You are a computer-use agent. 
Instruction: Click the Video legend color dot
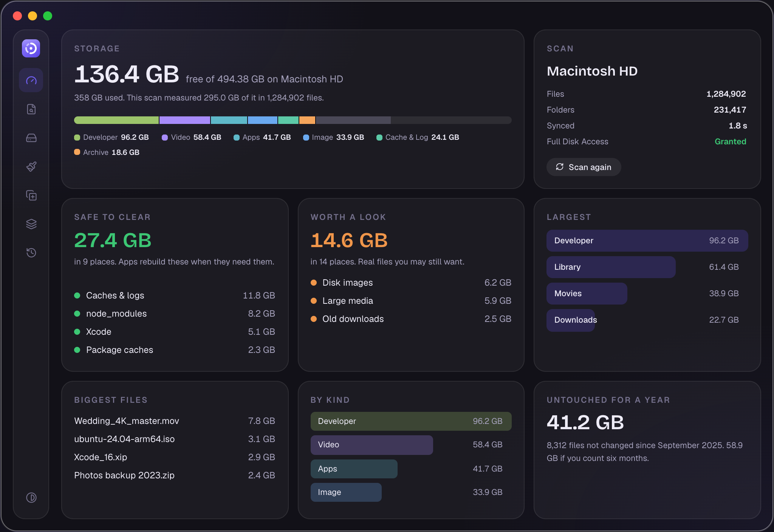[165, 137]
